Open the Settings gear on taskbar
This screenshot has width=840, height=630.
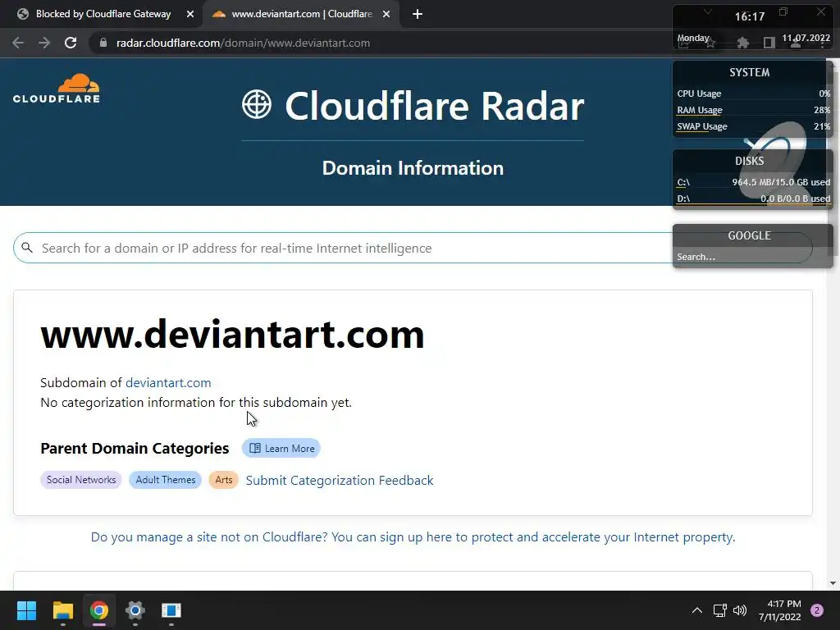(x=135, y=610)
